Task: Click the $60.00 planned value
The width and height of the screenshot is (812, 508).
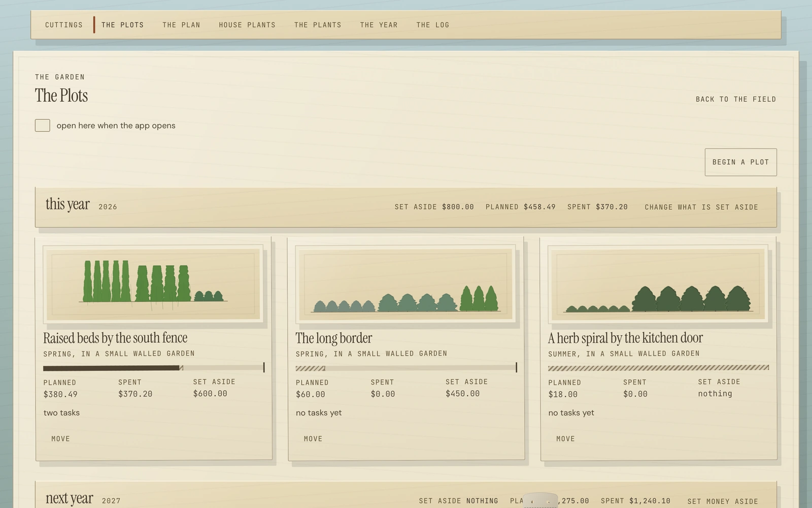Action: (311, 394)
